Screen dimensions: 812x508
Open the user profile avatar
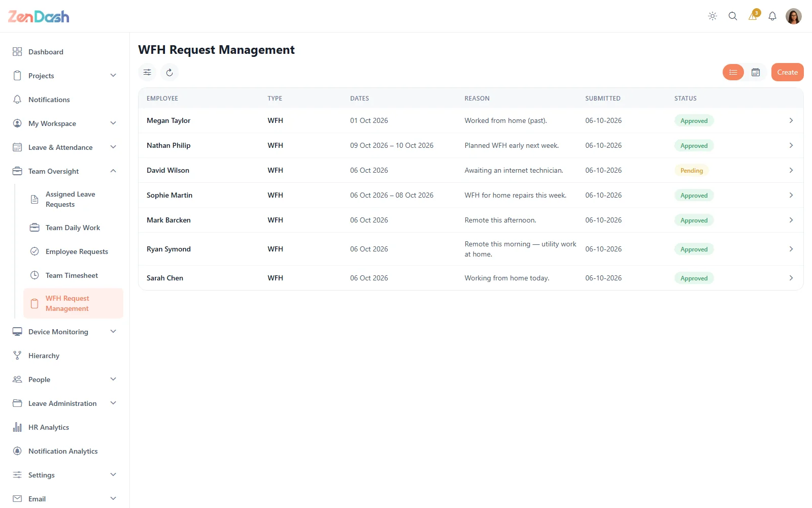click(x=794, y=16)
